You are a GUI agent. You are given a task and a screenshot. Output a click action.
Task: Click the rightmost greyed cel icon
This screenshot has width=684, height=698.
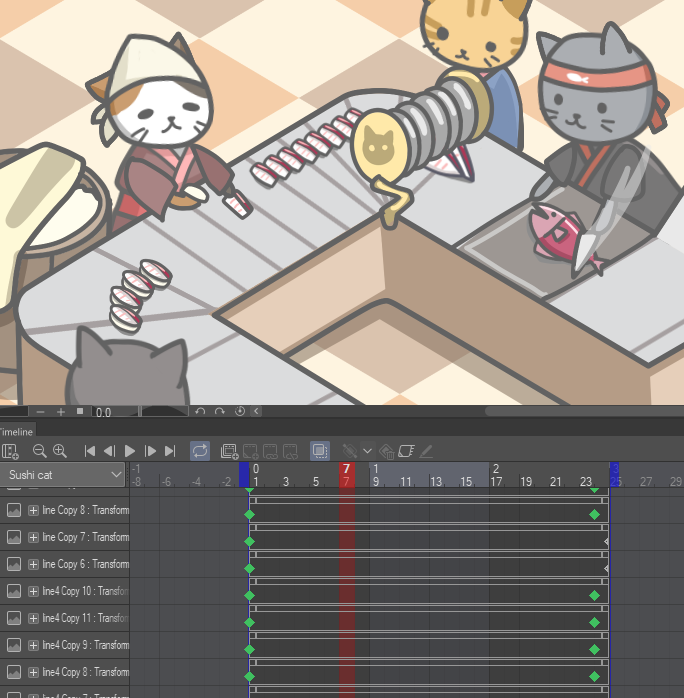point(291,451)
